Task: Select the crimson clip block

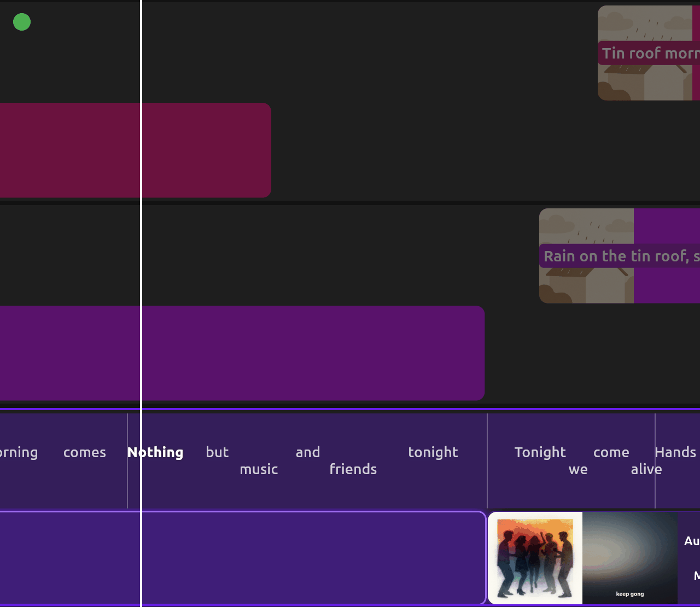Action: pyautogui.click(x=135, y=150)
